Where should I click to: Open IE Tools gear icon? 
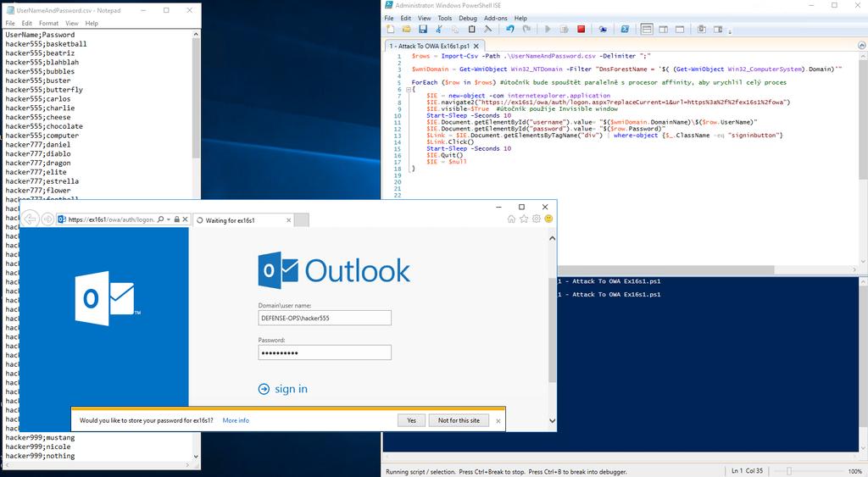tap(537, 219)
